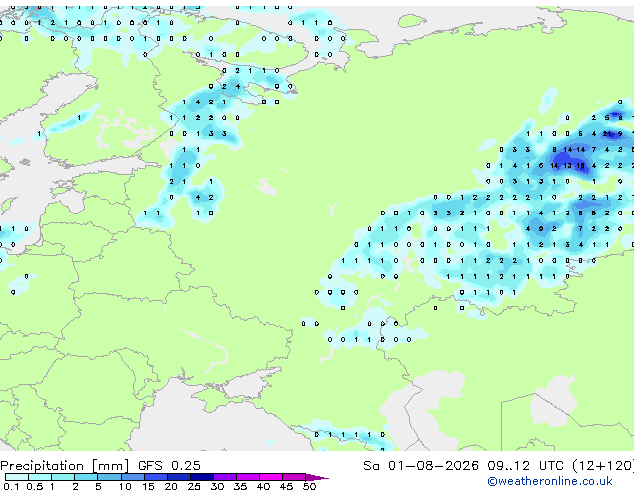The image size is (634, 490).
Task: Click the '13' precipitation value on map
Action: point(567,165)
